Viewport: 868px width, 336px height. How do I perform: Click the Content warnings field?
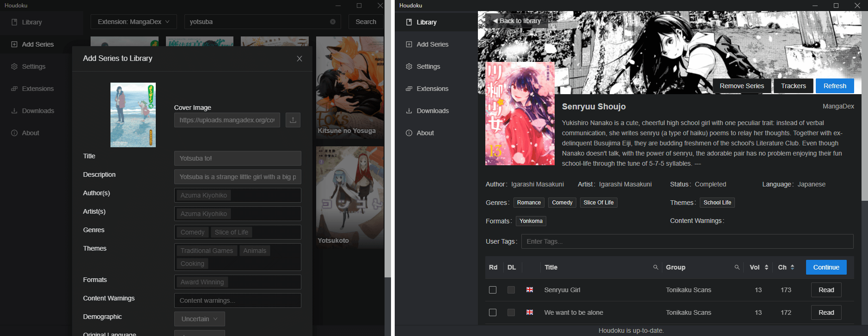click(238, 300)
